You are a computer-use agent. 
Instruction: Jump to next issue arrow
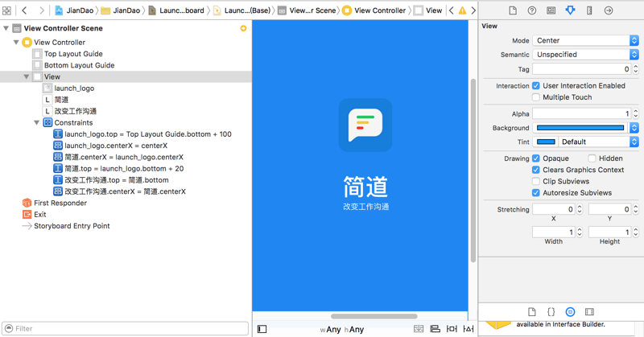tap(473, 10)
